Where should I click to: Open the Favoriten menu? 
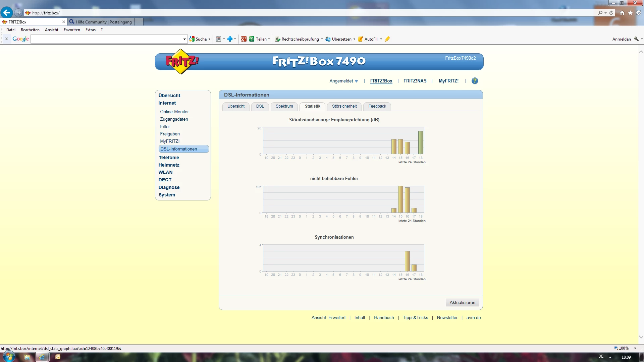[x=72, y=30]
